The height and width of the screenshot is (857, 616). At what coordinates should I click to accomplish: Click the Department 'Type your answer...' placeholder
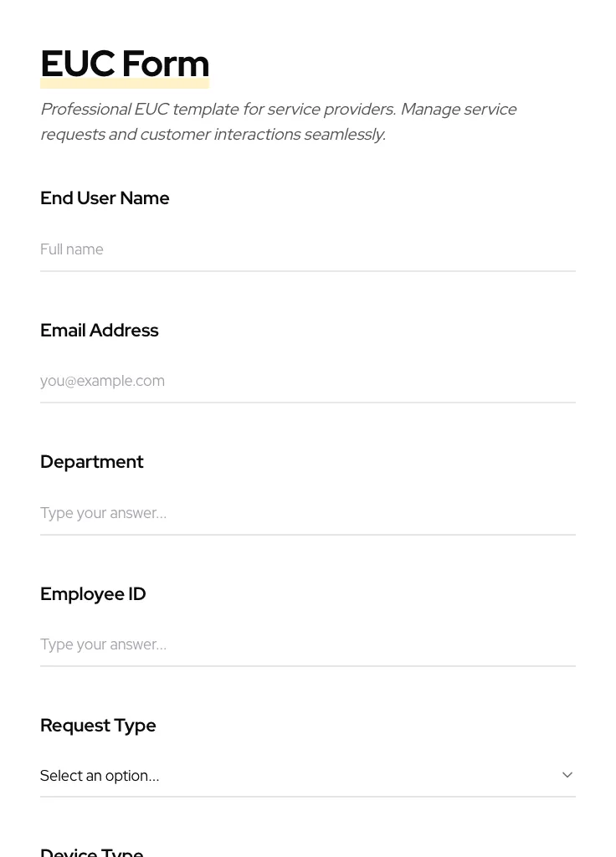[103, 513]
